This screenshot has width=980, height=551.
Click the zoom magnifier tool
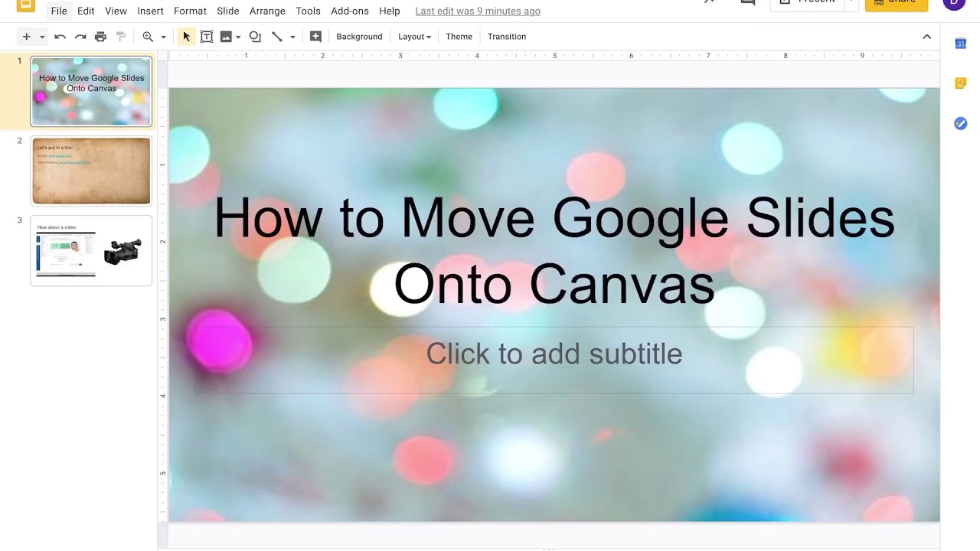tap(148, 37)
